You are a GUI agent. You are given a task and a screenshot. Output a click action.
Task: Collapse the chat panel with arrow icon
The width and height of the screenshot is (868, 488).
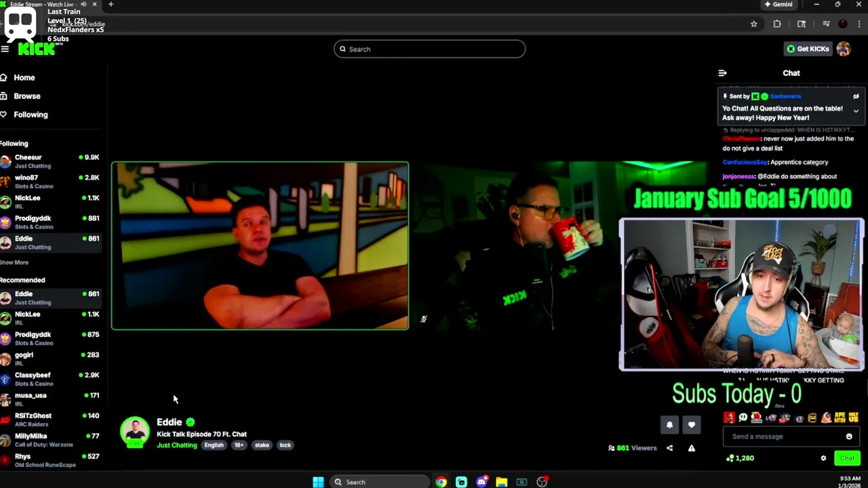click(722, 73)
